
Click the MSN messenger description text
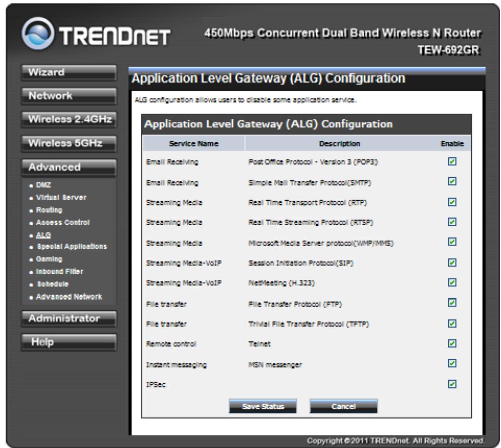tap(275, 365)
